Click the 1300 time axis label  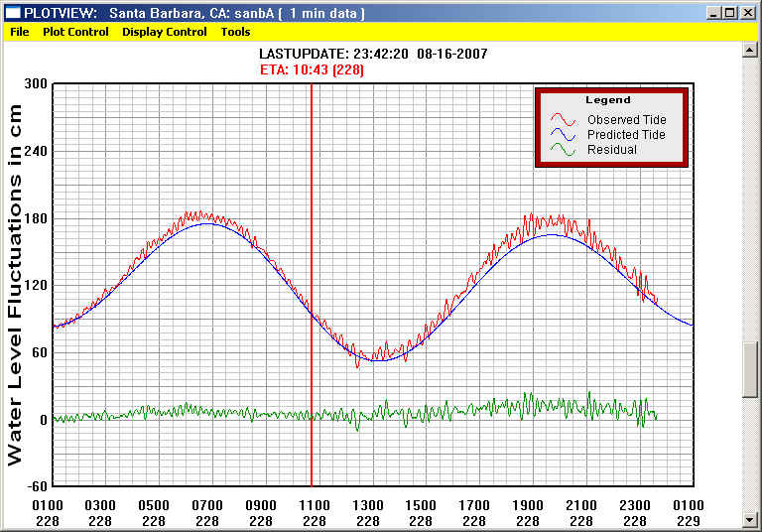(367, 505)
